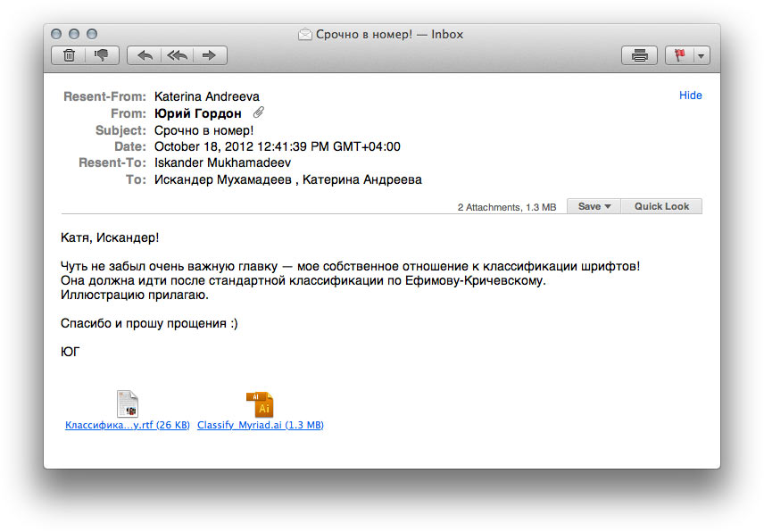
Task: Mark message as junk with thumbs-down icon
Action: coord(101,55)
